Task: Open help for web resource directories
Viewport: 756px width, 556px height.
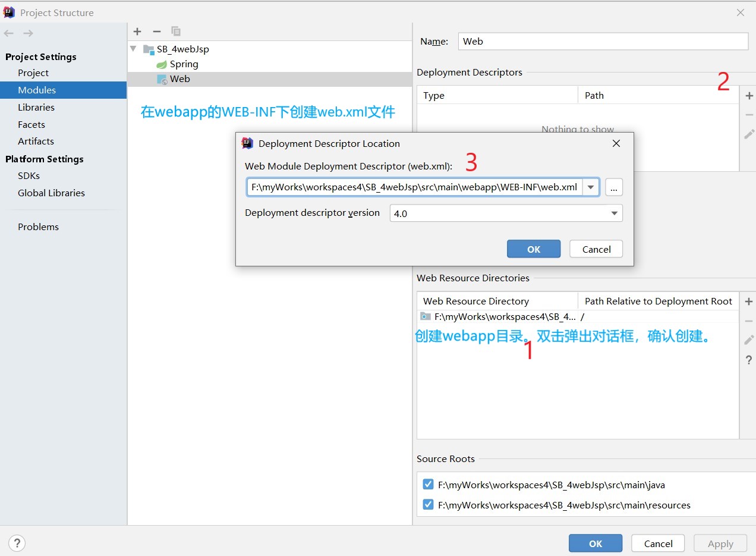Action: click(749, 360)
